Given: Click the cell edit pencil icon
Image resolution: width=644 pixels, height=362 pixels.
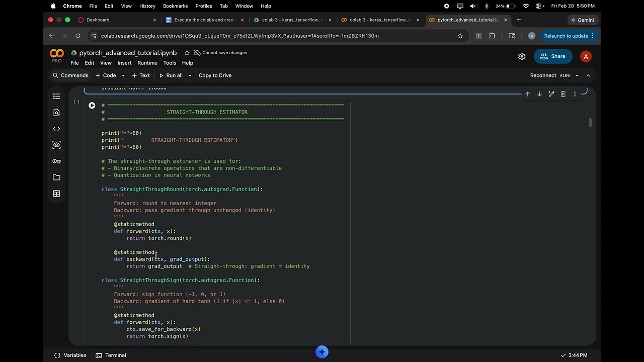Looking at the screenshot, I should coord(551,94).
